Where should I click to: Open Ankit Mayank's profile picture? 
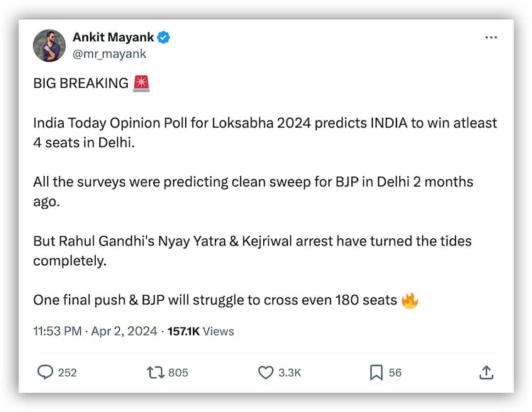(x=50, y=45)
